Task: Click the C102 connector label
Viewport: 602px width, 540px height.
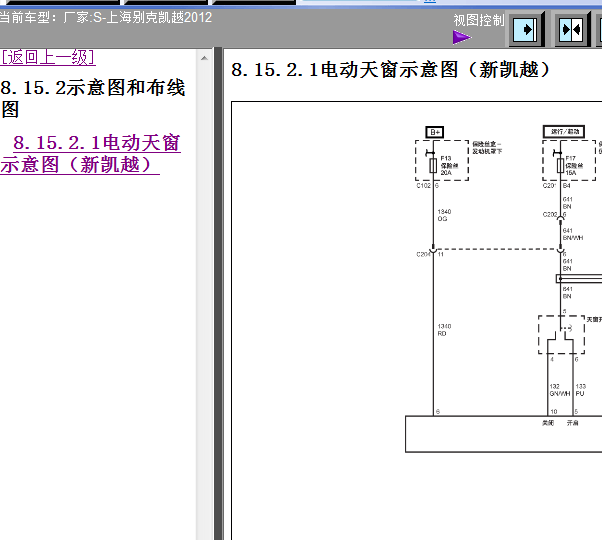Action: click(423, 186)
